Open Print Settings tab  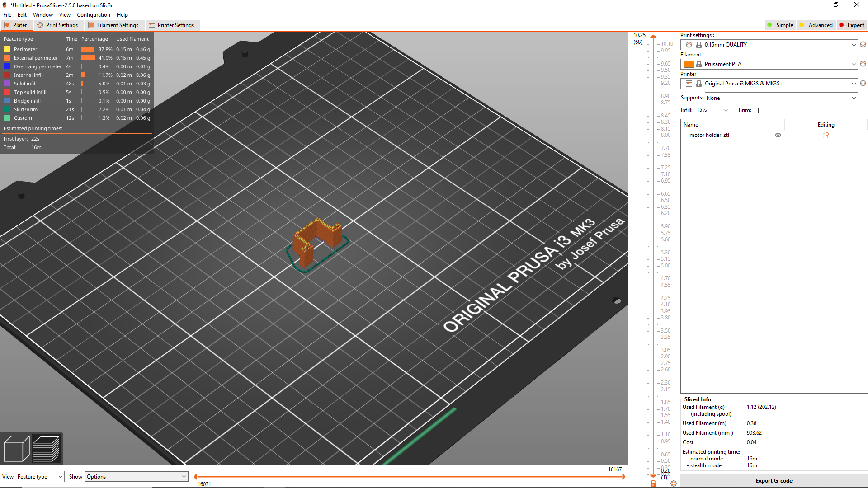[57, 25]
